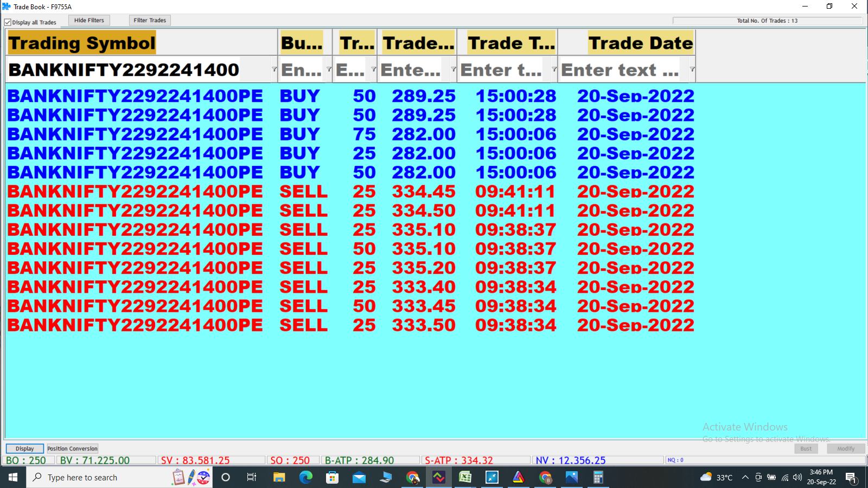Open Position Conversion
This screenshot has width=868, height=488.
(72, 448)
